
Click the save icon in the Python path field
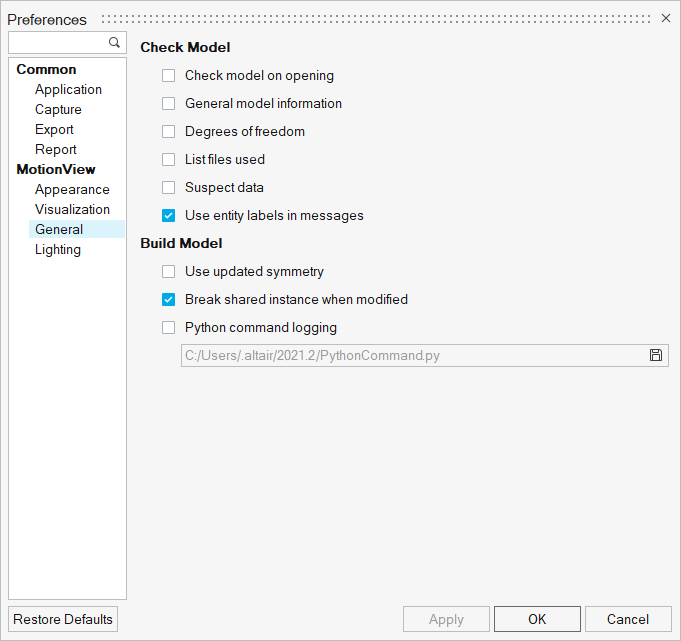[x=656, y=355]
